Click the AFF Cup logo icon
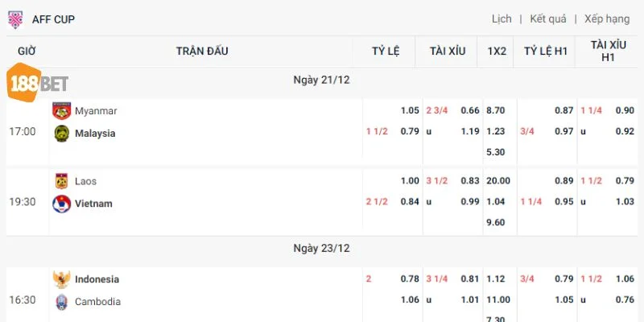 15,19
